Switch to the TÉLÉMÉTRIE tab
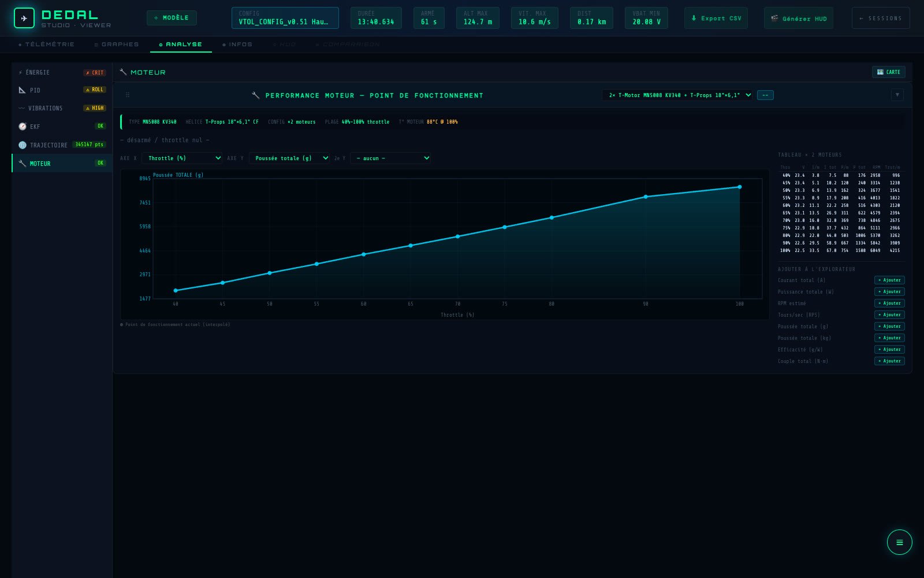Viewport: 924px width, 578px height. click(x=46, y=45)
